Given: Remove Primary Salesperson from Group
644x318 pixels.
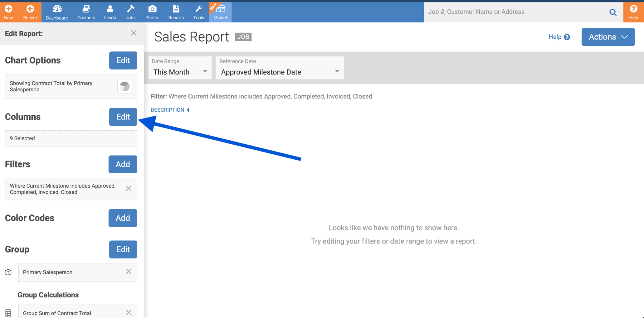Looking at the screenshot, I should pos(129,272).
